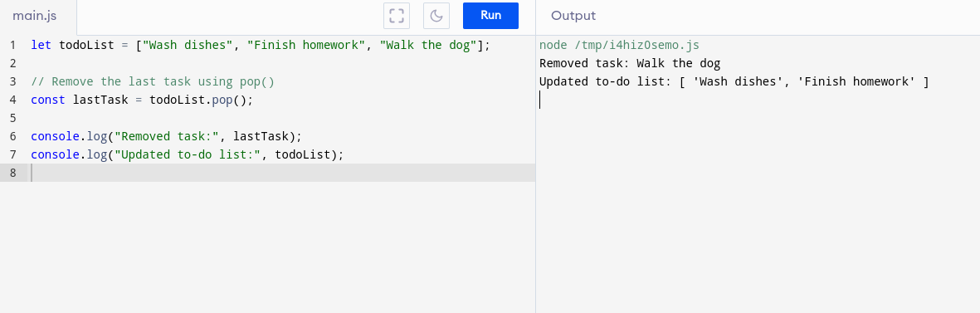Toggle fullscreen editor mode icon
This screenshot has height=313, width=980.
(x=397, y=16)
